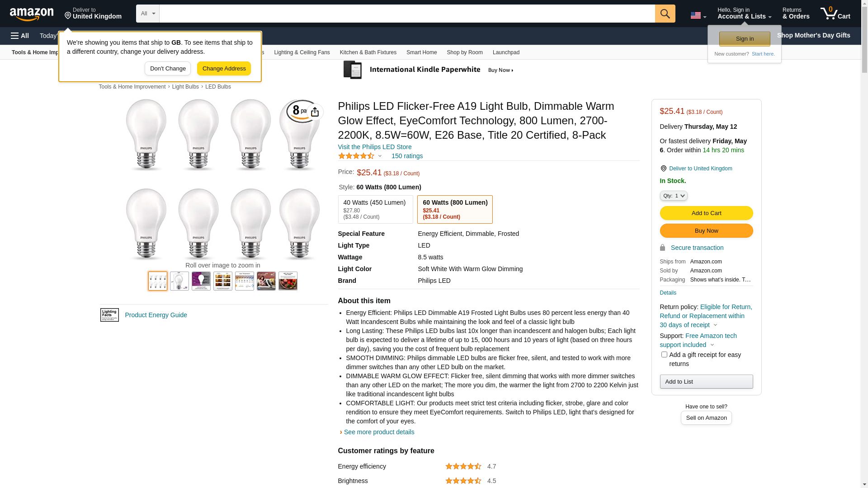
Task: Click the Change Address button
Action: pos(224,69)
